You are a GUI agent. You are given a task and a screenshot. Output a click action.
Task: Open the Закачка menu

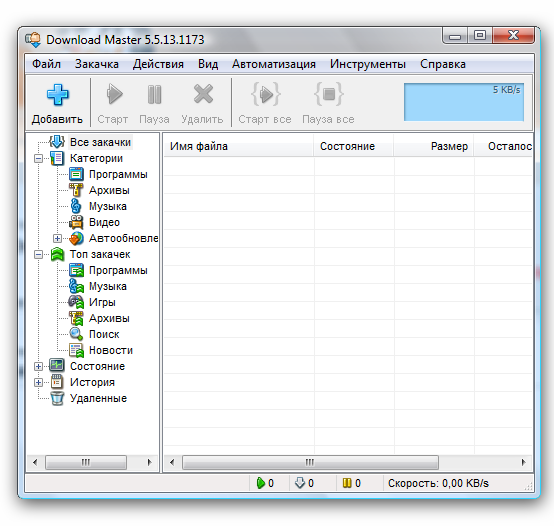96,64
